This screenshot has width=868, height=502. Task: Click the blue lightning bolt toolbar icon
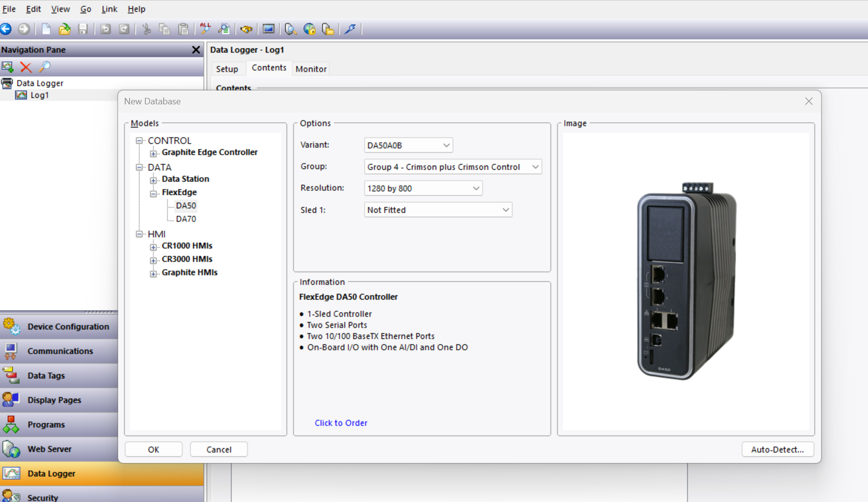pyautogui.click(x=350, y=29)
